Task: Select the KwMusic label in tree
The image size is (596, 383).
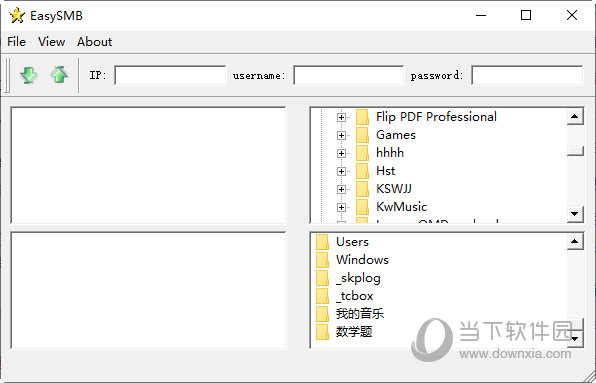Action: click(x=401, y=207)
